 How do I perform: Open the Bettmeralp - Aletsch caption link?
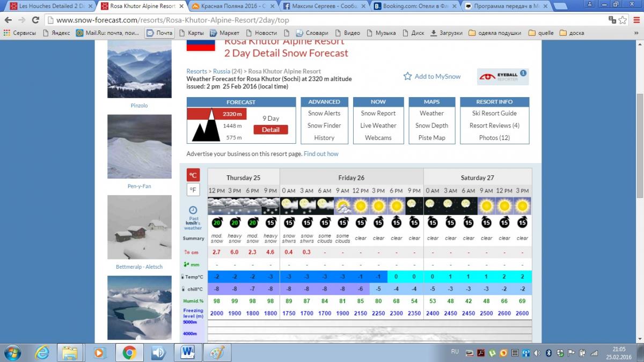click(139, 267)
